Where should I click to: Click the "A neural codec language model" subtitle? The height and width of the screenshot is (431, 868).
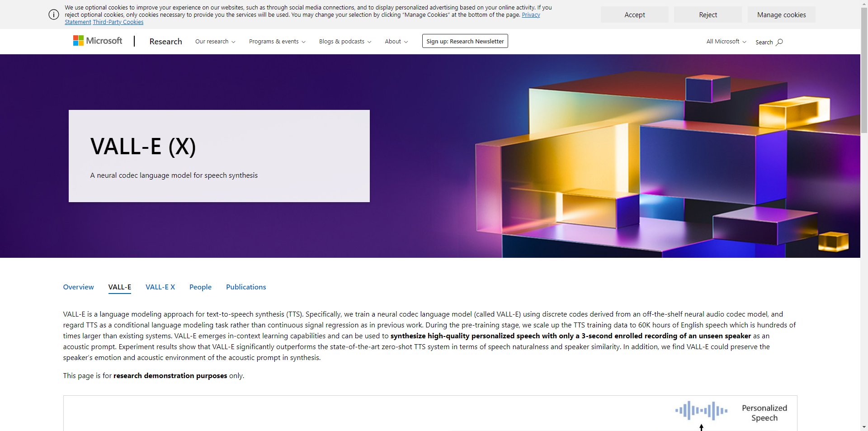[174, 175]
